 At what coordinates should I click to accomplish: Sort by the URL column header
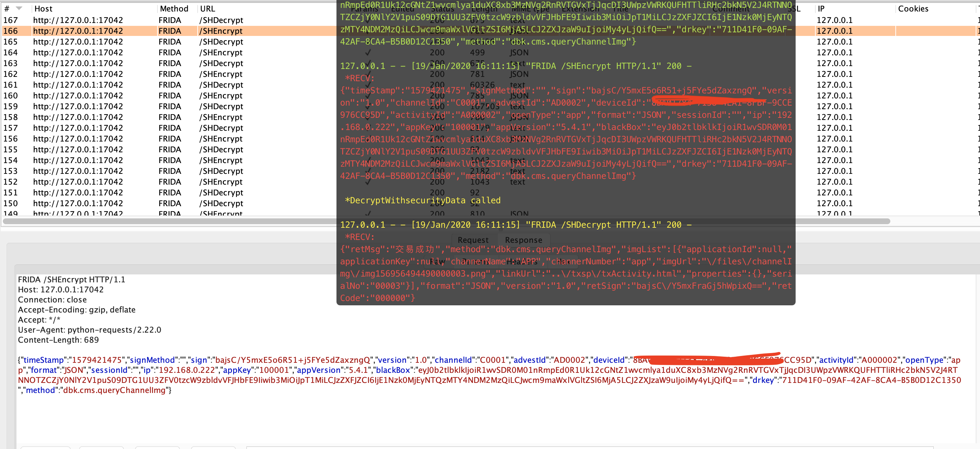pyautogui.click(x=207, y=8)
